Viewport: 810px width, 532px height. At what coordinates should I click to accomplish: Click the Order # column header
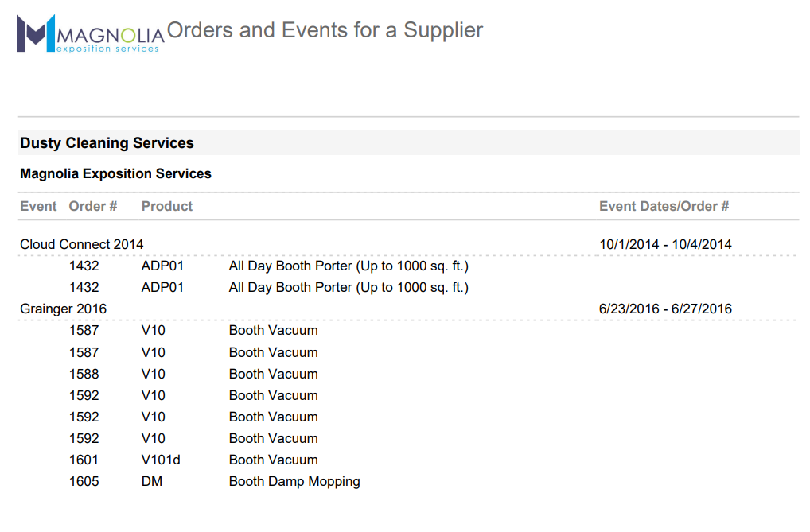click(x=93, y=206)
